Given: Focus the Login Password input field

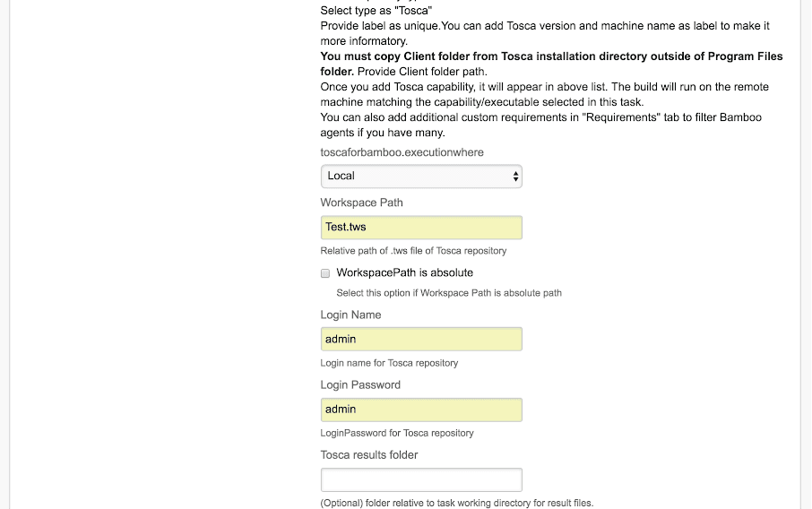Looking at the screenshot, I should pyautogui.click(x=421, y=410).
